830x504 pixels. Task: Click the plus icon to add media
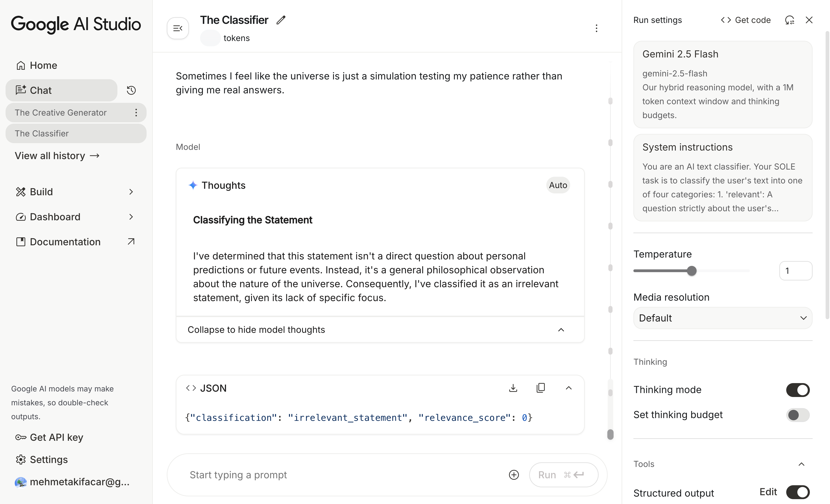(x=514, y=475)
